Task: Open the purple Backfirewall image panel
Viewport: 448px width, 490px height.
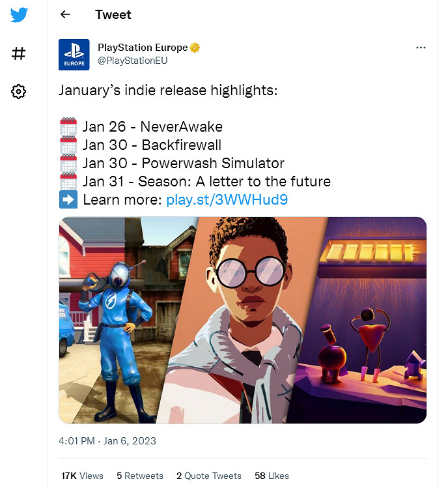Action: [371, 319]
